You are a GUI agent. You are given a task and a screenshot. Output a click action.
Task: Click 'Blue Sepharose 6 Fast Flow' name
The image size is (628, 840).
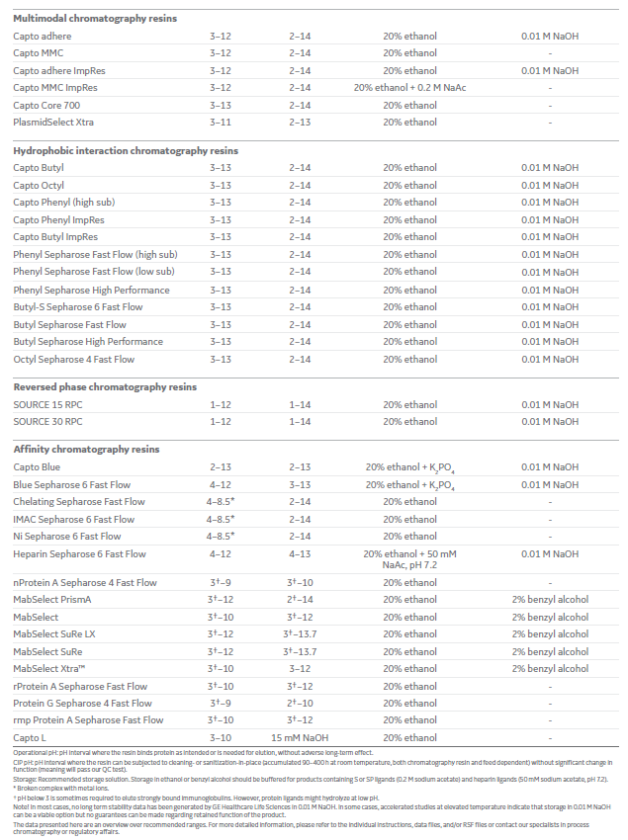click(72, 485)
